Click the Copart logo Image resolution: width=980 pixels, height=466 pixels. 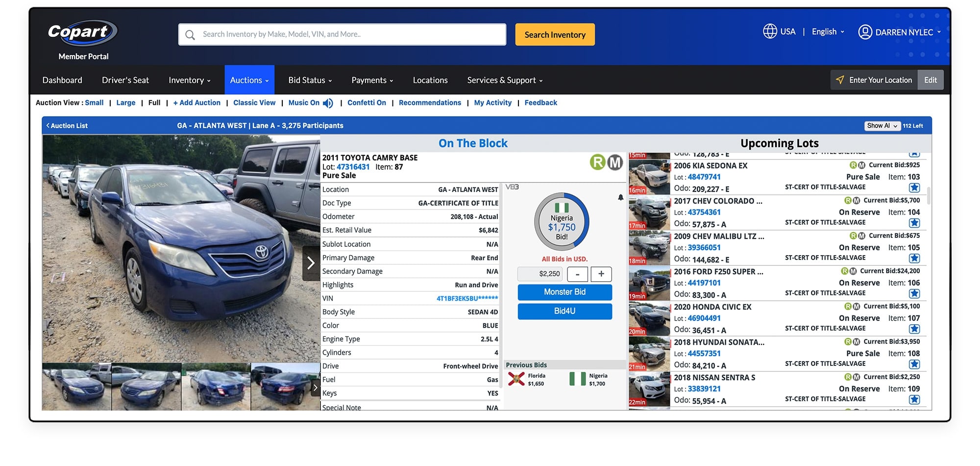click(x=82, y=33)
